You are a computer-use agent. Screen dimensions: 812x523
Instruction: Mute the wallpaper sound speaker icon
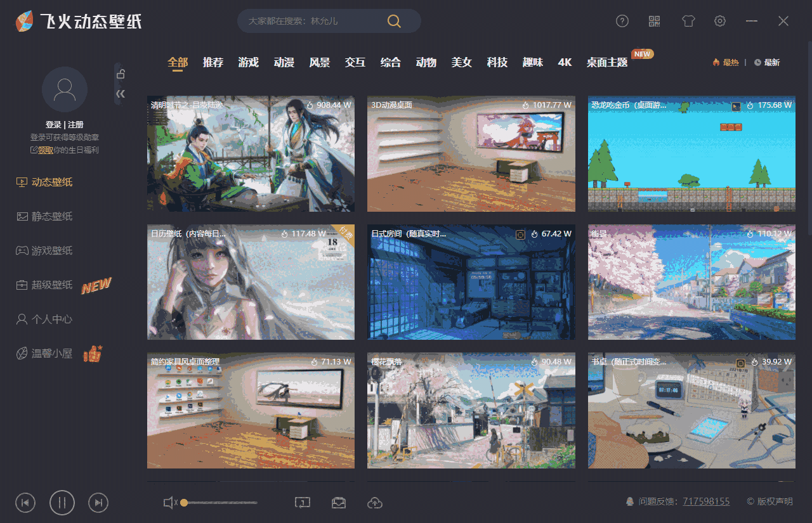click(170, 503)
